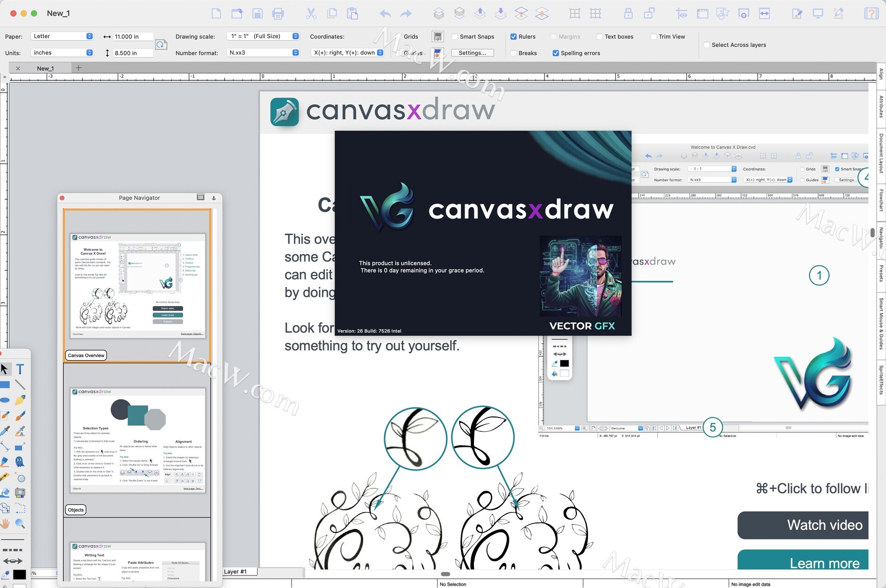Select the Paintbrush tool
886x588 pixels.
[20, 416]
